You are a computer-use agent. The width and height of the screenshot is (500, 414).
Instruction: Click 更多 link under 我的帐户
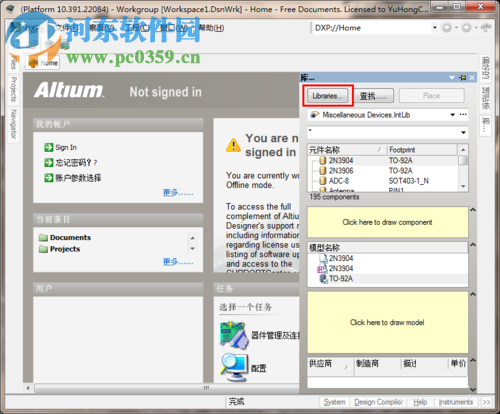178,193
